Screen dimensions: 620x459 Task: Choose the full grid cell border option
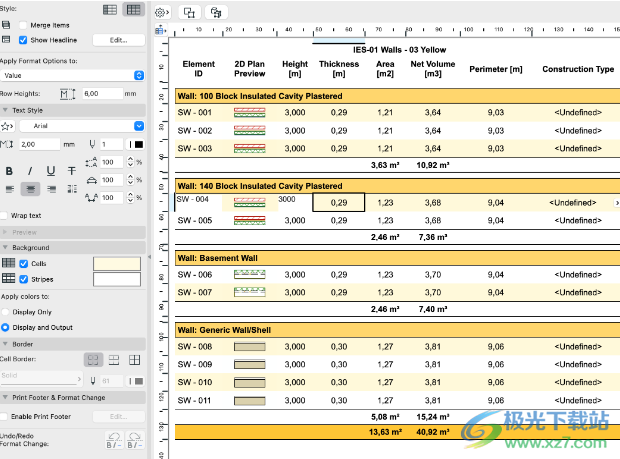[x=134, y=360]
